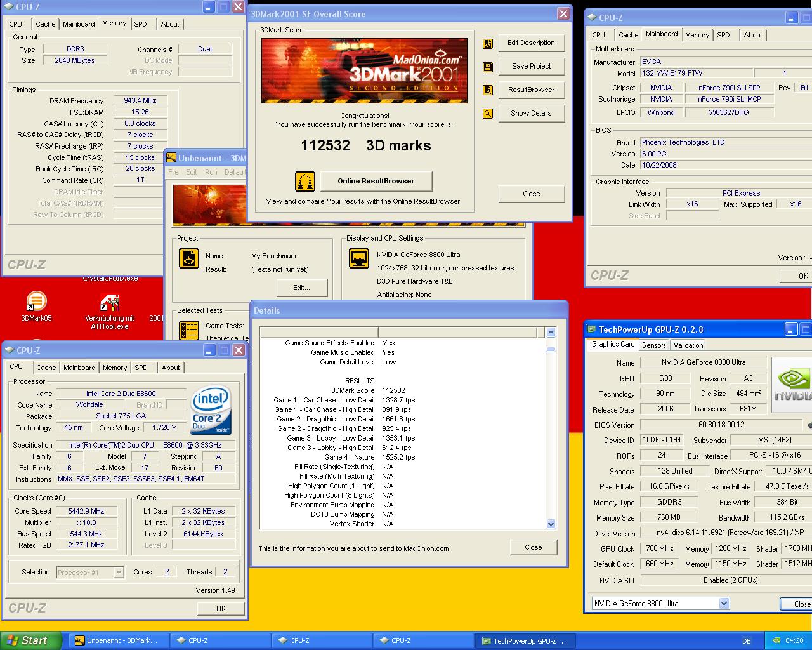The width and height of the screenshot is (812, 650).
Task: Click the DE language indicator in taskbar
Action: point(747,641)
